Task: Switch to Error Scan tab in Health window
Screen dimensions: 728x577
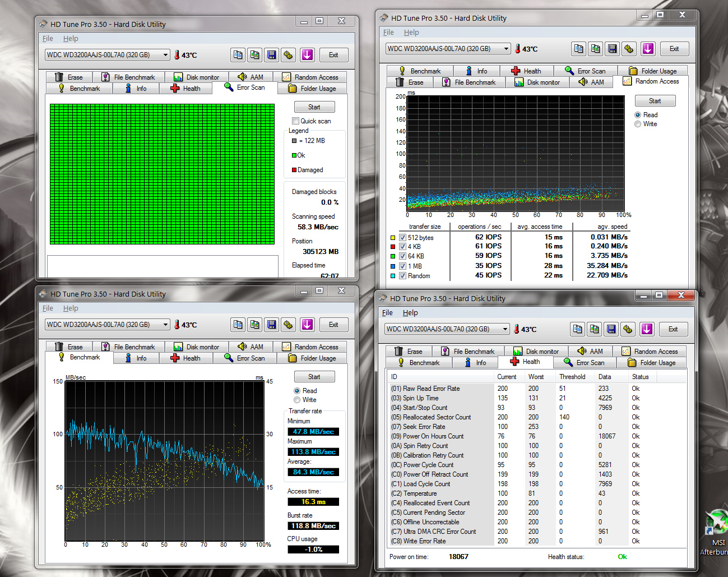Action: [585, 363]
